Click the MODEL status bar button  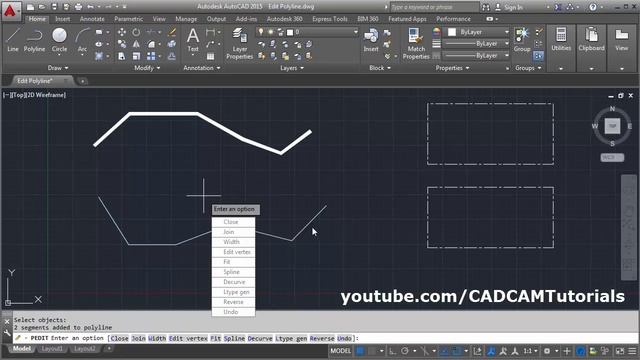[x=340, y=351]
